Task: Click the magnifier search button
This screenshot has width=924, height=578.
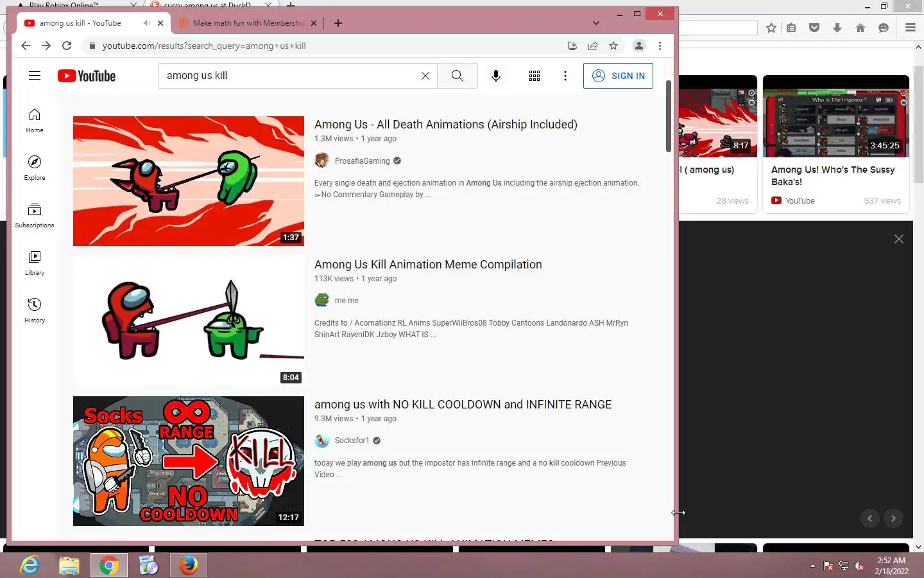Action: tap(457, 76)
